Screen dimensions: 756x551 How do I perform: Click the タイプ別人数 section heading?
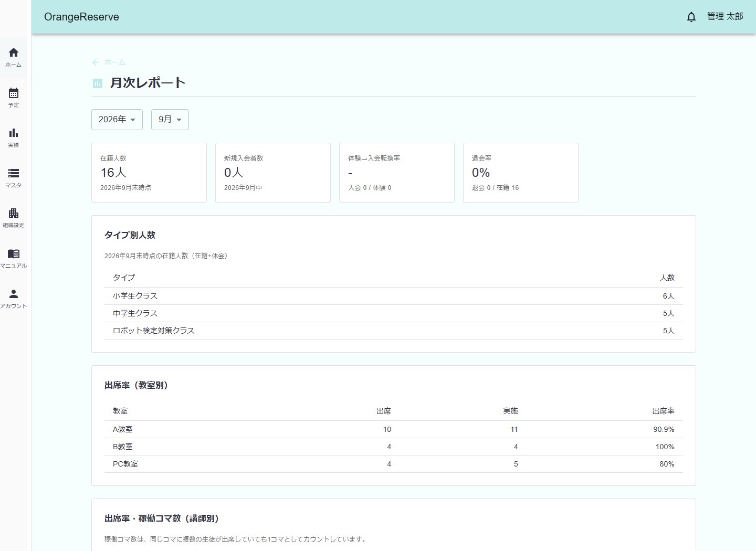tap(130, 235)
